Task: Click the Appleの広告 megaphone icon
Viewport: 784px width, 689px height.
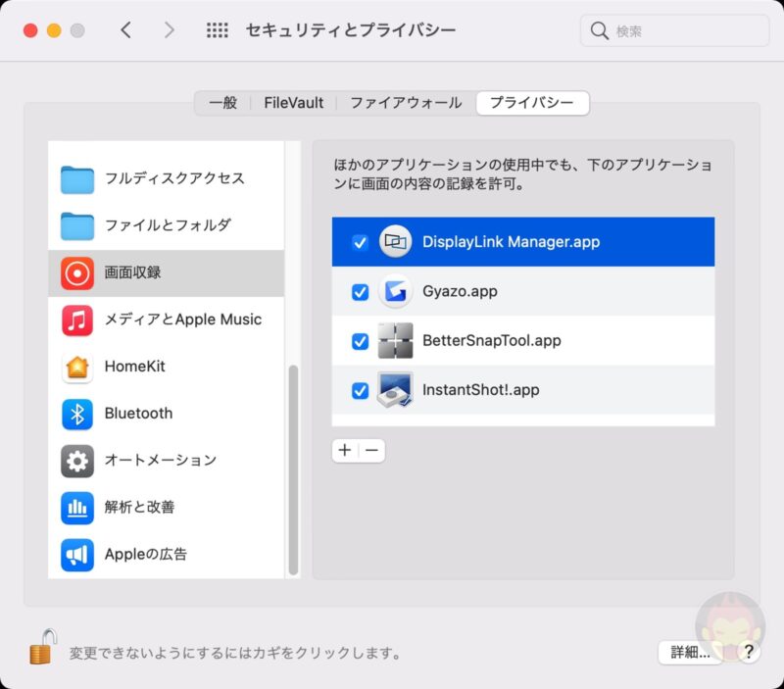Action: point(76,555)
